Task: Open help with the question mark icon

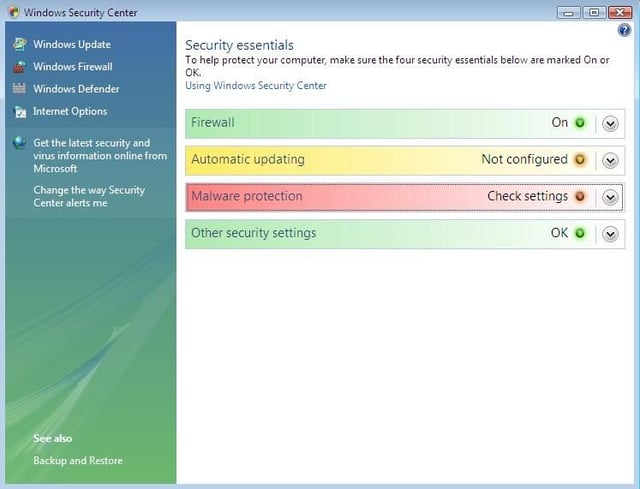Action: [624, 30]
